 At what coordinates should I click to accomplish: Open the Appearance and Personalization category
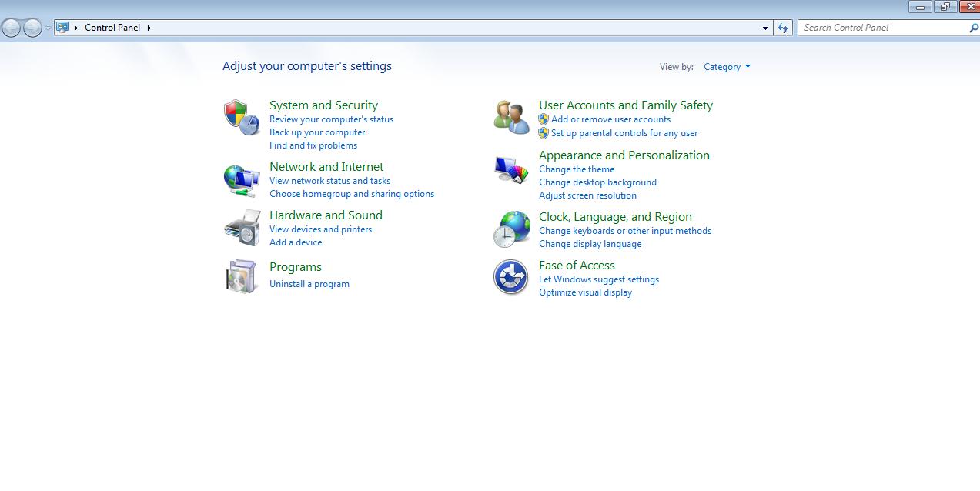click(x=624, y=155)
